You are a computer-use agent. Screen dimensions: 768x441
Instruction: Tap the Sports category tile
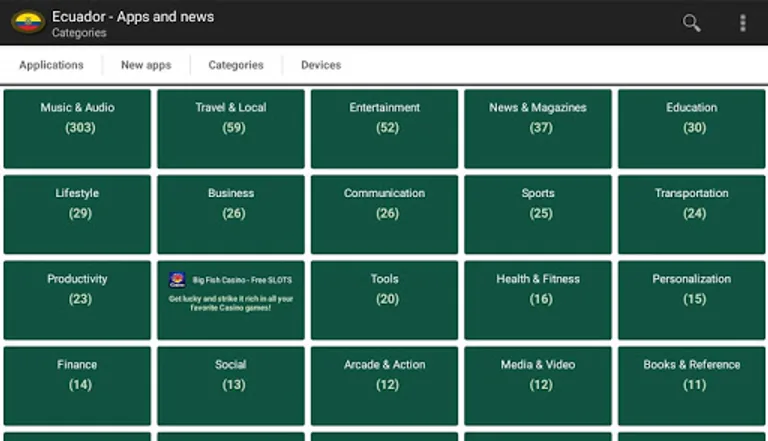(538, 214)
